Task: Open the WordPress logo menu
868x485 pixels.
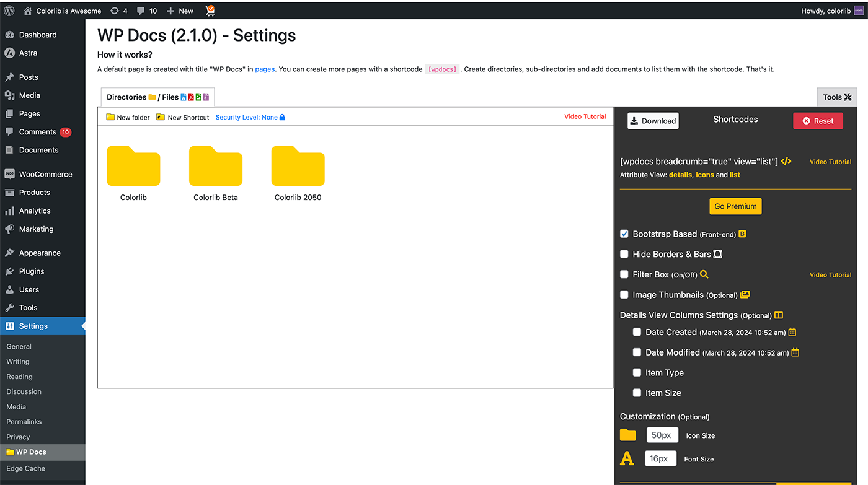Action: (9, 11)
